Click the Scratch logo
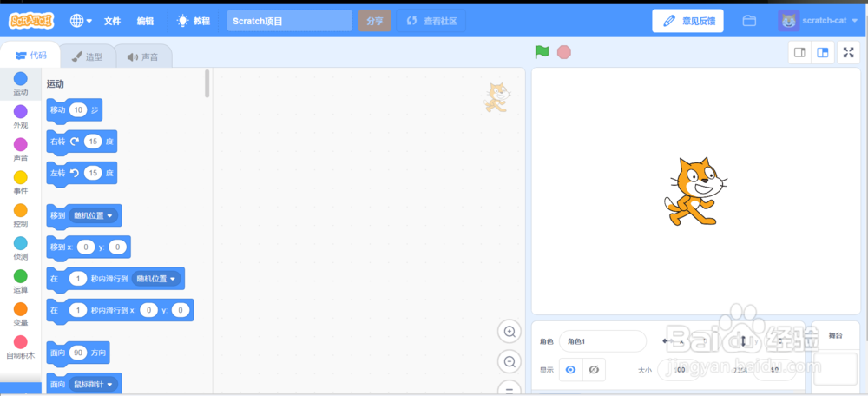Viewport: 868px width, 396px height. pos(31,21)
